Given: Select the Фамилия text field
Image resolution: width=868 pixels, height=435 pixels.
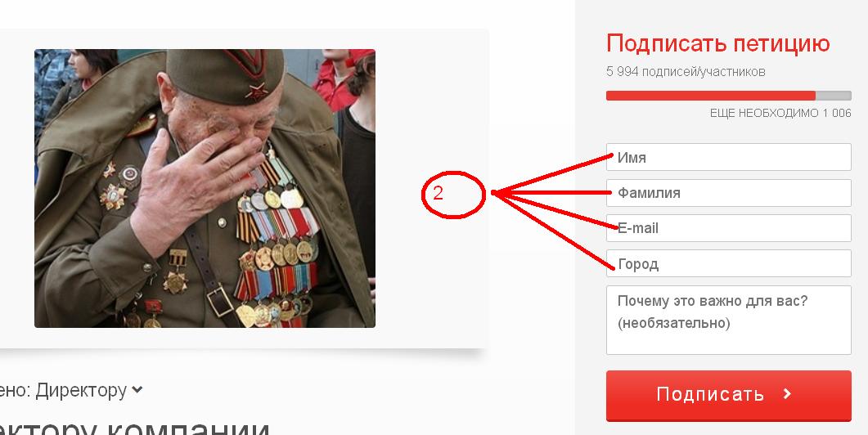Looking at the screenshot, I should 728,193.
